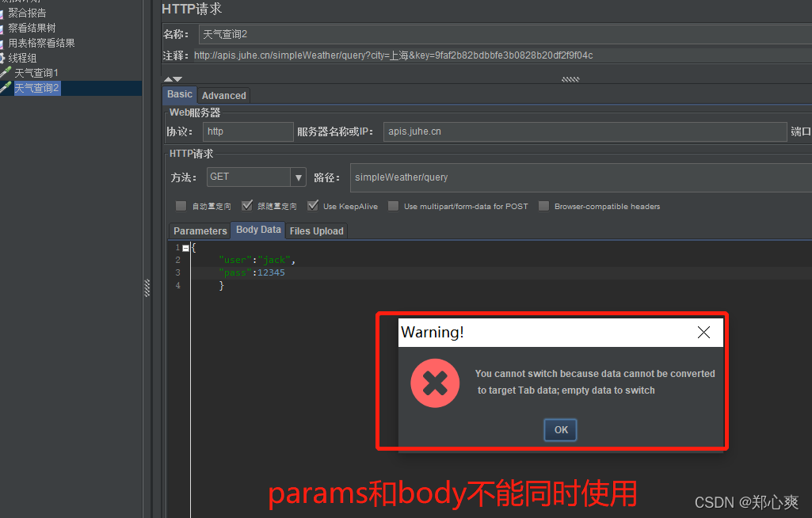This screenshot has height=518, width=812.
Task: Toggle the Use KeepAlive checkbox
Action: 313,206
